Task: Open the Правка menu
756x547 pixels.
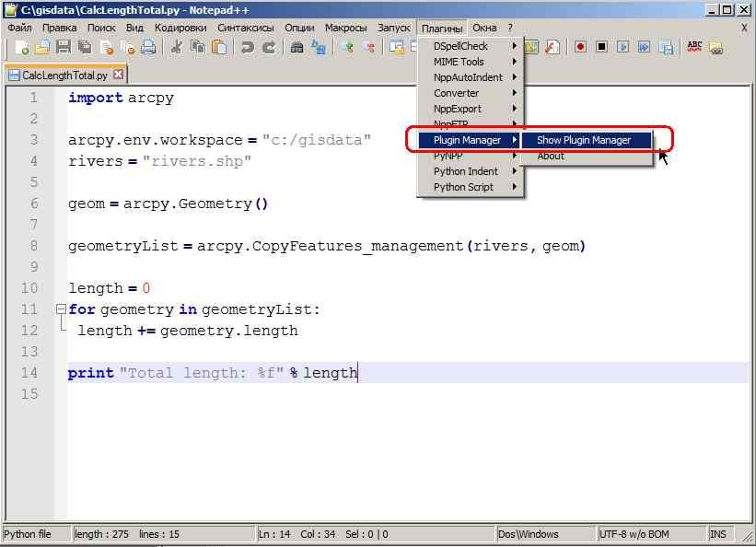Action: (x=59, y=28)
